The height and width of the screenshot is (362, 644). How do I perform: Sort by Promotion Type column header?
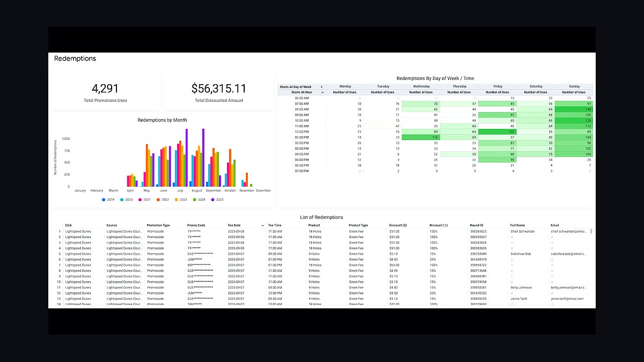click(x=158, y=225)
